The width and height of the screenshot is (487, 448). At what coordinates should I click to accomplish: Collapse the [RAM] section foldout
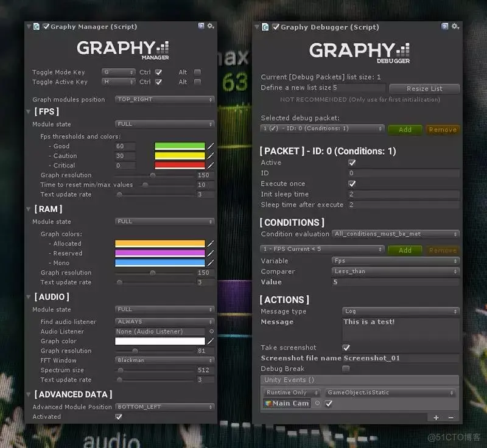pyautogui.click(x=28, y=209)
